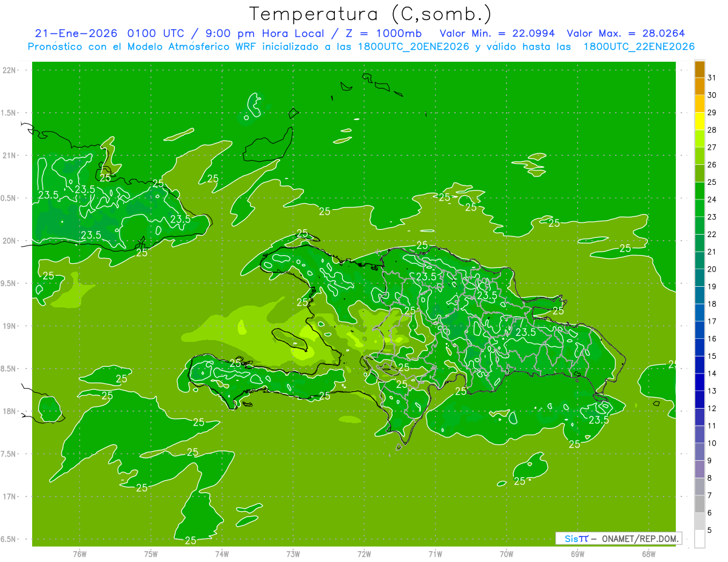Screen dimensions: 728x562
Task: Click the '21N' latitude axis label
Action: coord(10,155)
